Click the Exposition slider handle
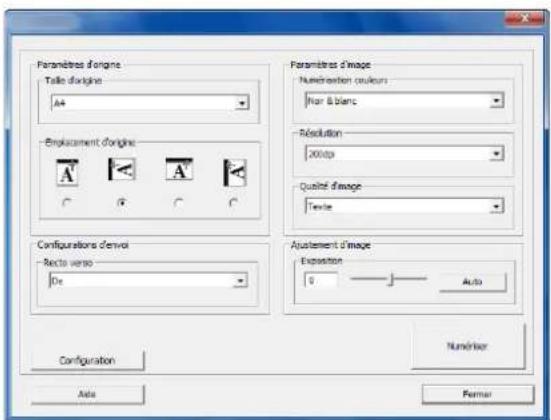The image size is (551, 420). pos(391,279)
